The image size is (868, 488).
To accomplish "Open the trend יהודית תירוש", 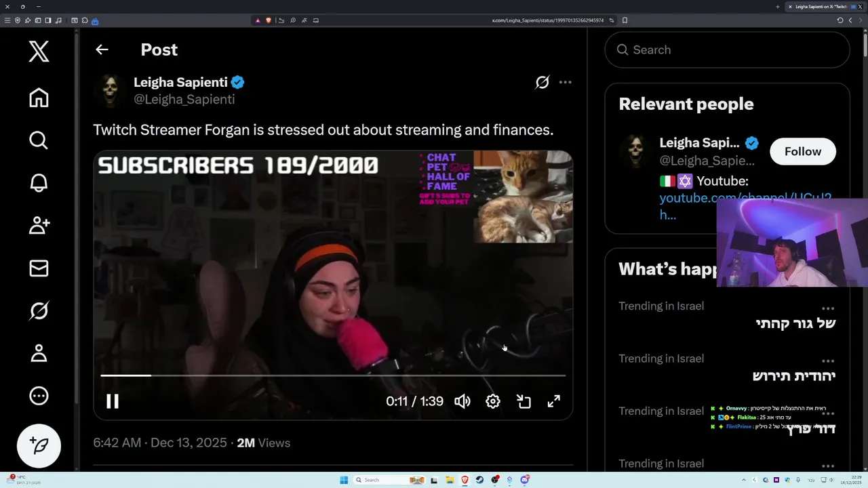I will pyautogui.click(x=793, y=375).
